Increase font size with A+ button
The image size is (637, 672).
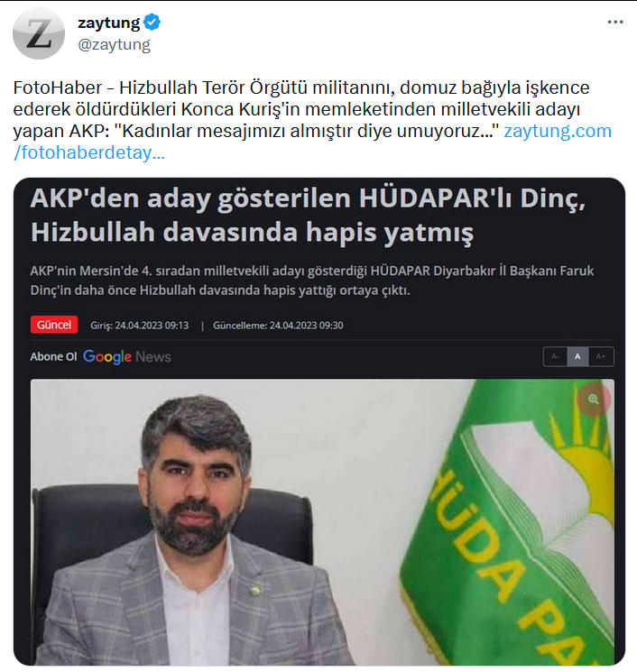pos(601,356)
